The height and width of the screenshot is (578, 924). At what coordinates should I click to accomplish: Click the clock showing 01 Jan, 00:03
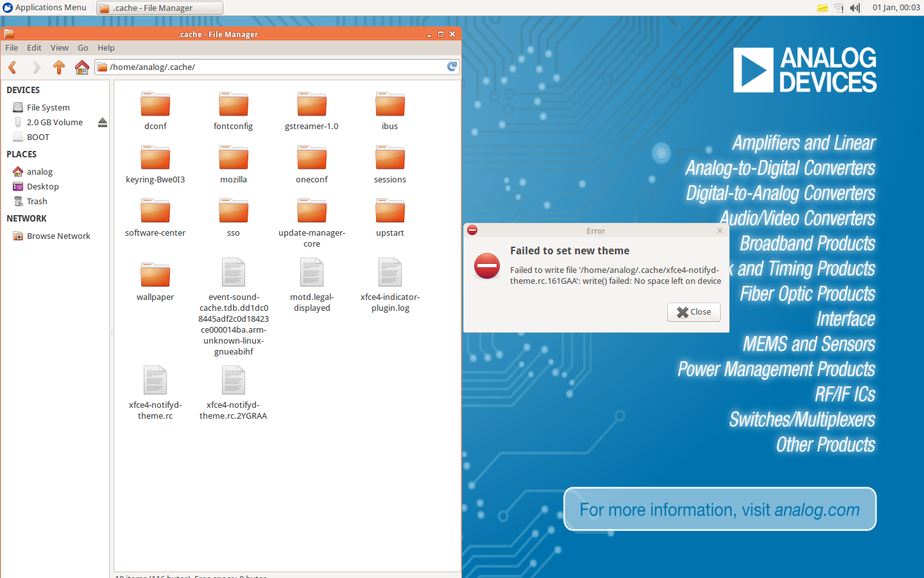point(896,8)
